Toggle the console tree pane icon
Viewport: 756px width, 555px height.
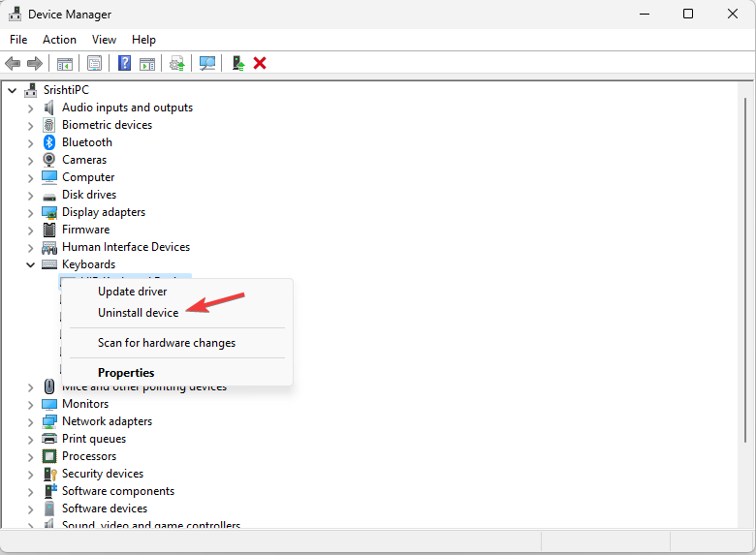tap(65, 63)
